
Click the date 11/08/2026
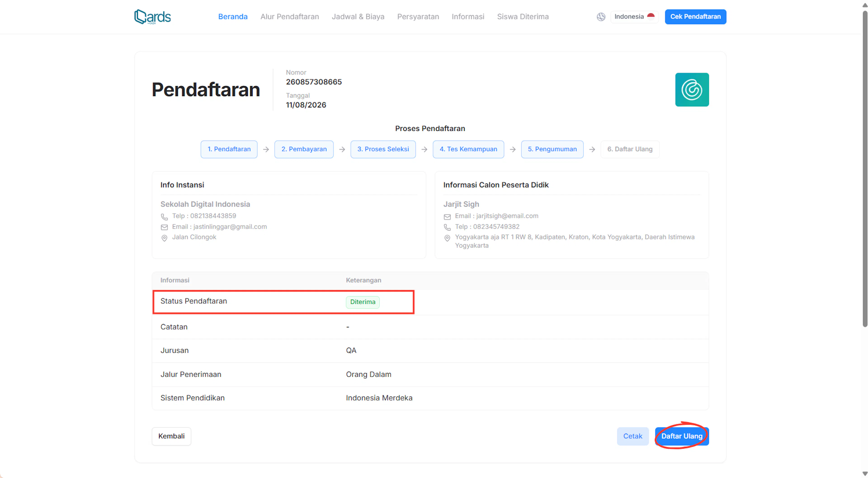pos(306,105)
